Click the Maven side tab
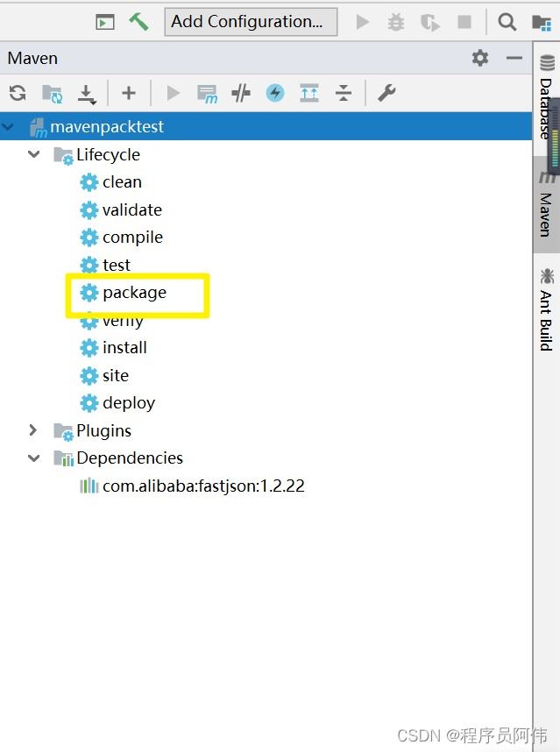The image size is (560, 752). point(547,205)
